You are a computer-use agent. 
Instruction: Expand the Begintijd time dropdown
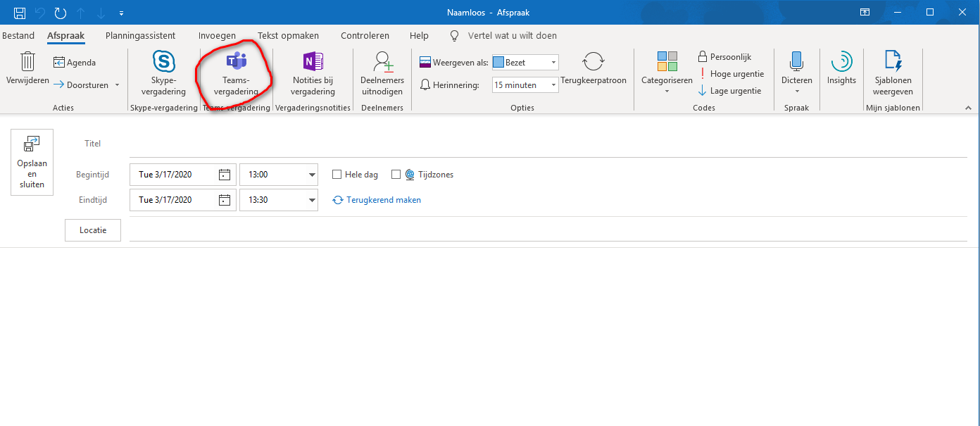tap(312, 175)
